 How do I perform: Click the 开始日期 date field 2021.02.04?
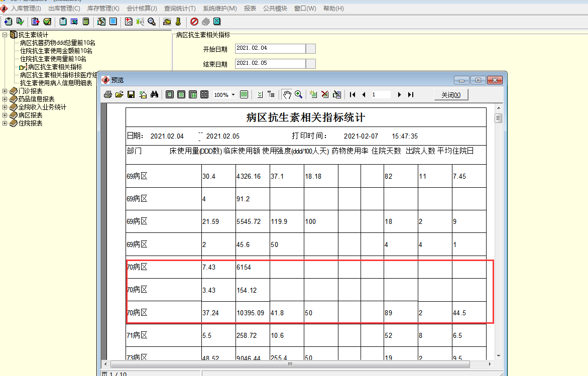(270, 48)
